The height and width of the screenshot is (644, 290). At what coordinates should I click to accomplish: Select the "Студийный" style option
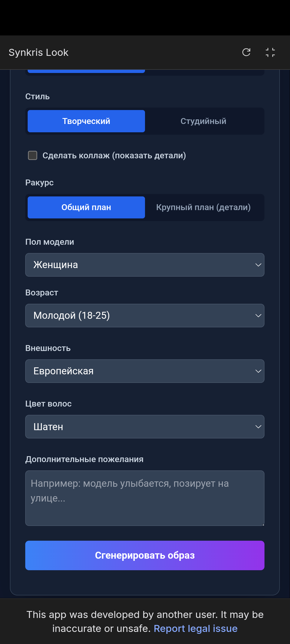click(x=204, y=121)
